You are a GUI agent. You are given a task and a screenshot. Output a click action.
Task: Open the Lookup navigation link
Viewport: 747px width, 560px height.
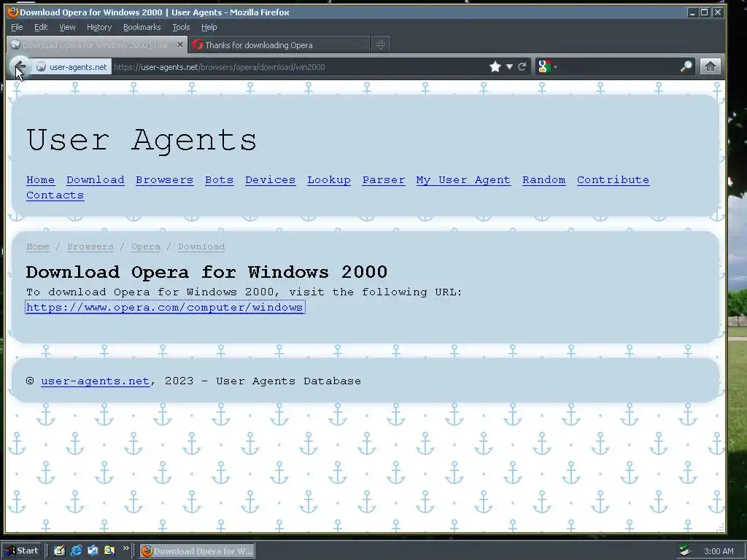(x=329, y=180)
